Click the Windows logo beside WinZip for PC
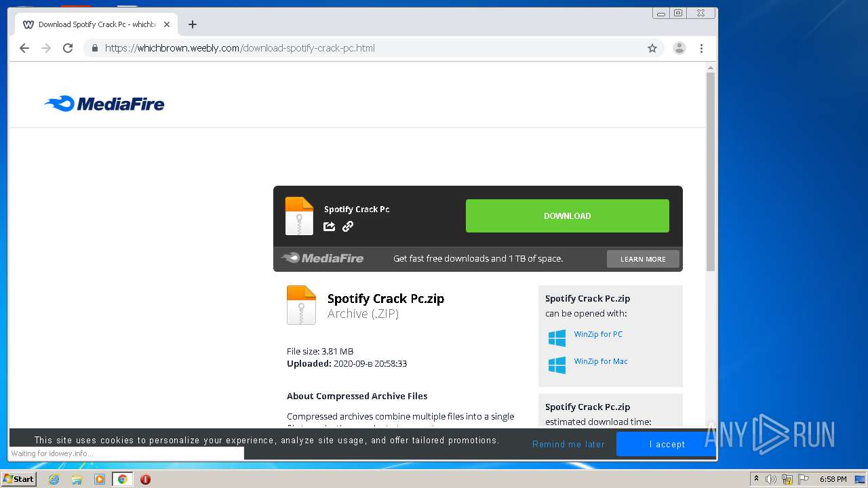Viewport: 868px width, 488px height. coord(557,338)
